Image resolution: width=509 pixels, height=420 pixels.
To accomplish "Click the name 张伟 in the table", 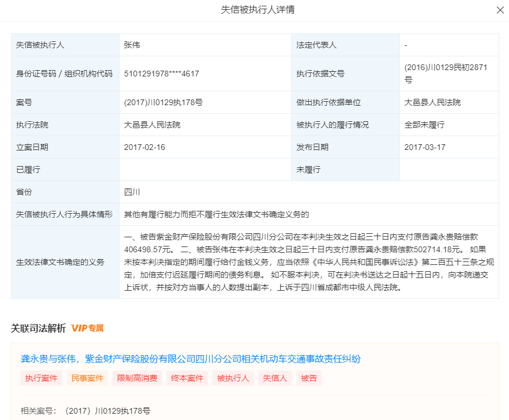I will pyautogui.click(x=132, y=45).
